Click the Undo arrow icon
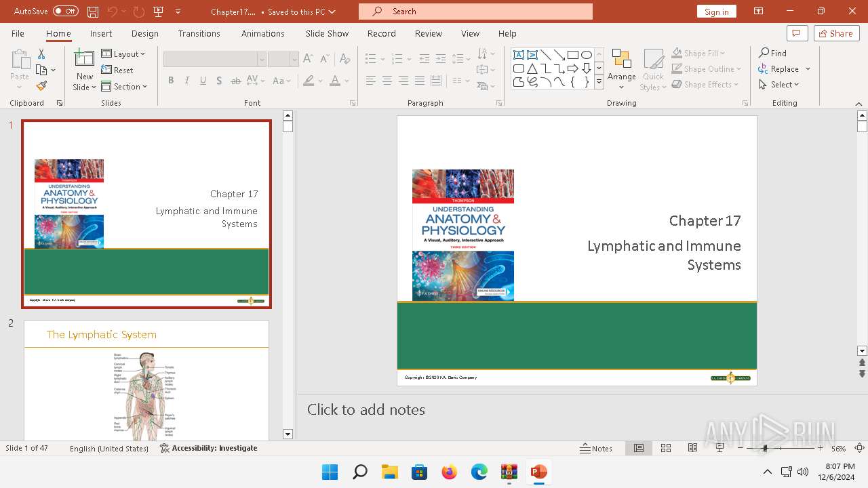Screen dimensions: 868x488 113,12
